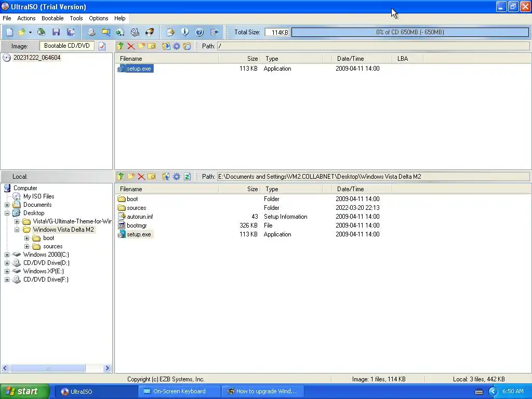Open the Tools menu

point(76,18)
